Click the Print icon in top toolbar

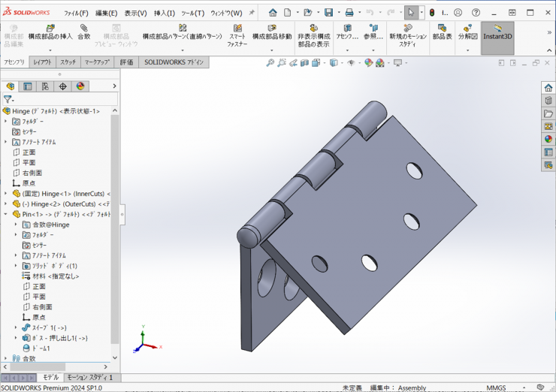349,13
